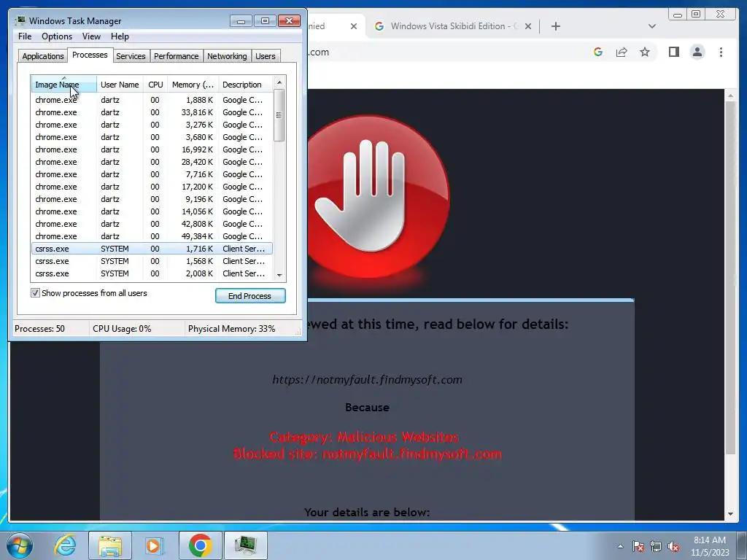Select chrome.exe row with 42,808 K
Screen dimensions: 747x560
[152, 224]
